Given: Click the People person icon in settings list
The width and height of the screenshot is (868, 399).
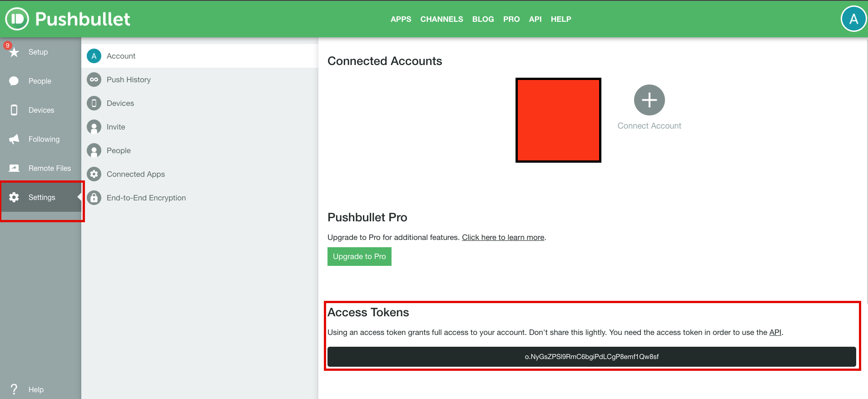Looking at the screenshot, I should point(94,150).
